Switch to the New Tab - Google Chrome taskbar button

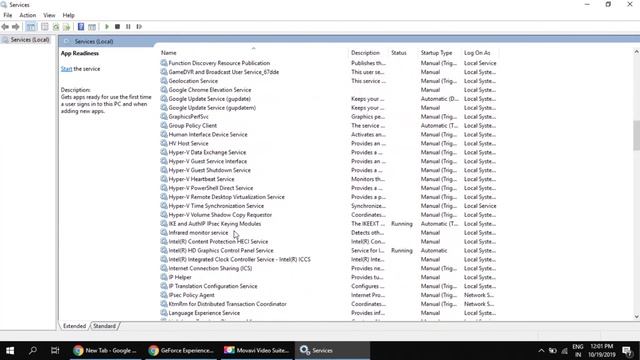pos(105,351)
